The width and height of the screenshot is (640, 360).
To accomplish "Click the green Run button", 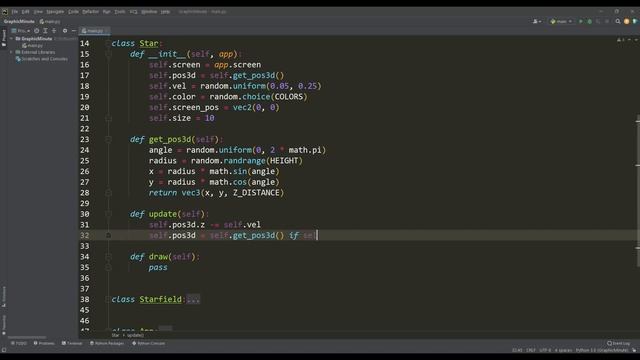I will [580, 21].
